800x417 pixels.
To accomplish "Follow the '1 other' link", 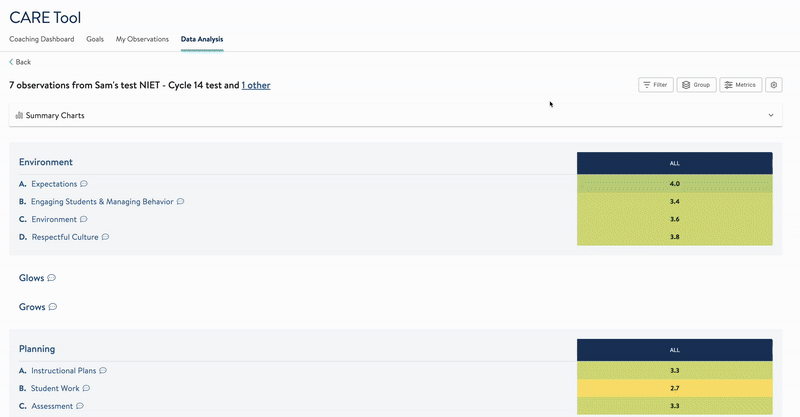I will pos(256,86).
